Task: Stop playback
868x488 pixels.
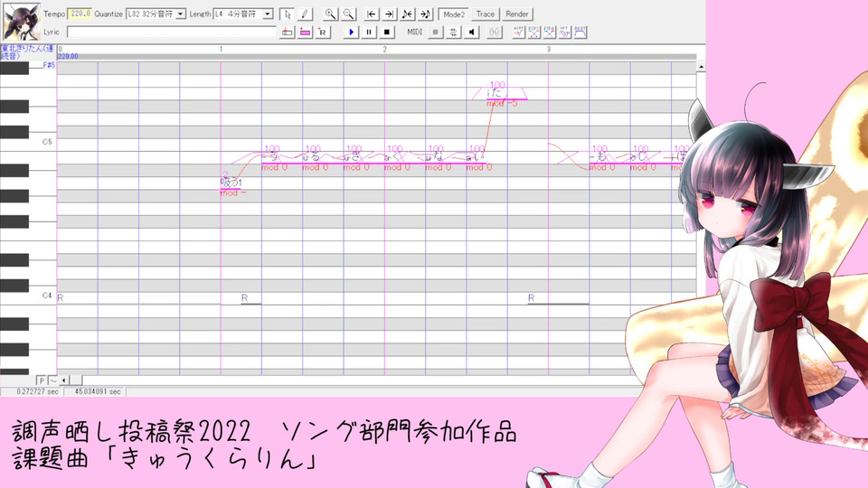Action: 386,33
